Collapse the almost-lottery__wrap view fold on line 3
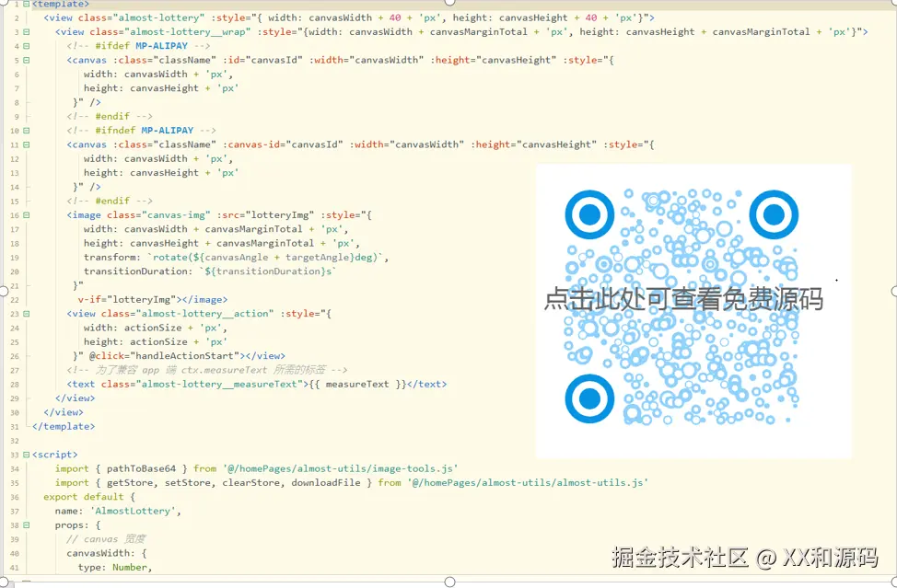 (x=27, y=32)
